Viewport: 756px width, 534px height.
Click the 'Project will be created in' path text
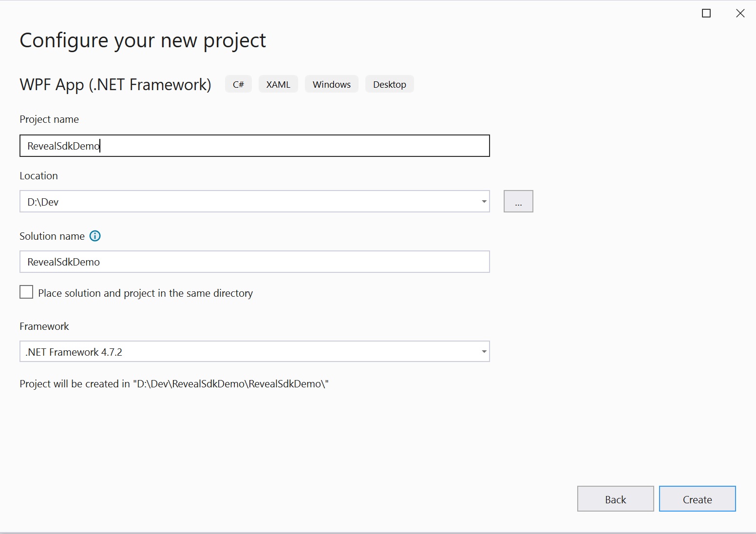[x=174, y=384]
